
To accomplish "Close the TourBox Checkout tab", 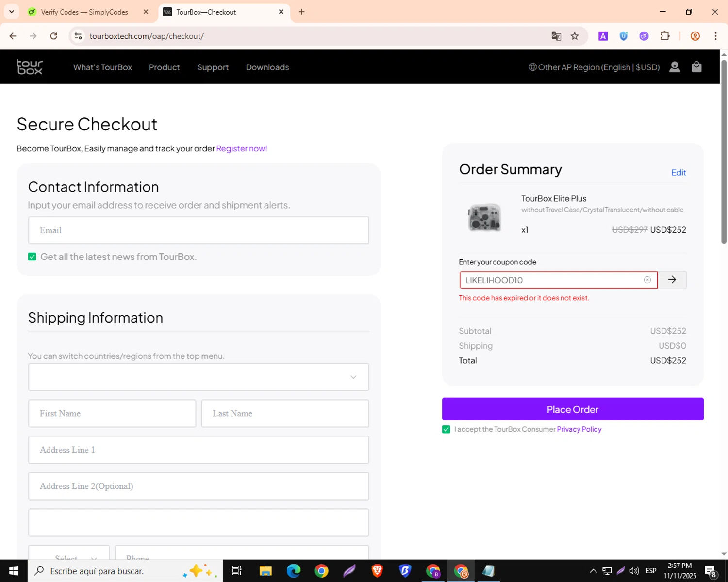I will 281,12.
